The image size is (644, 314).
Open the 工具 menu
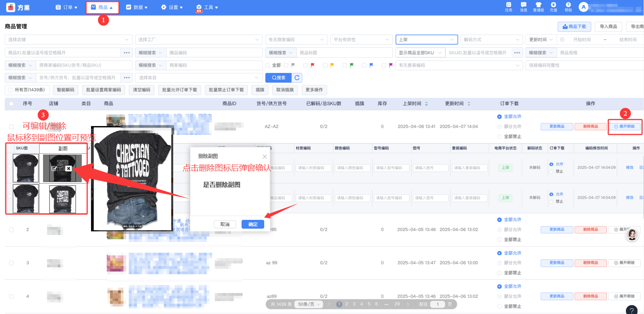[207, 7]
